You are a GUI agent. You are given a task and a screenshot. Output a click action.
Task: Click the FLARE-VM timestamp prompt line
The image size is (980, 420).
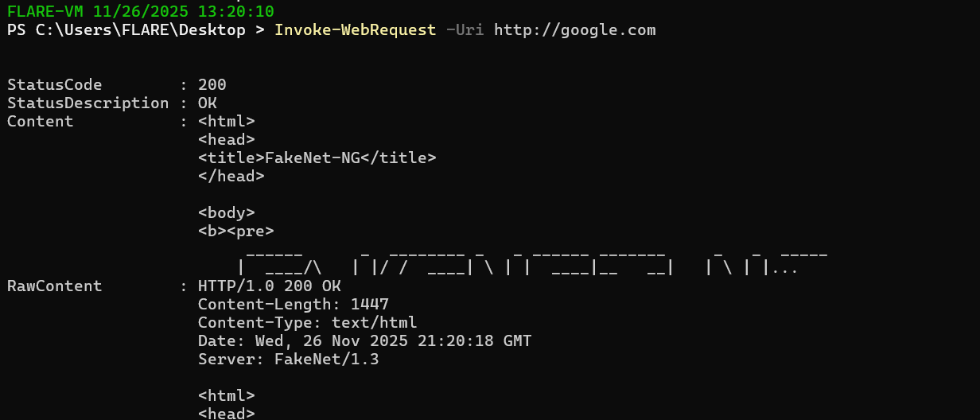[x=140, y=11]
